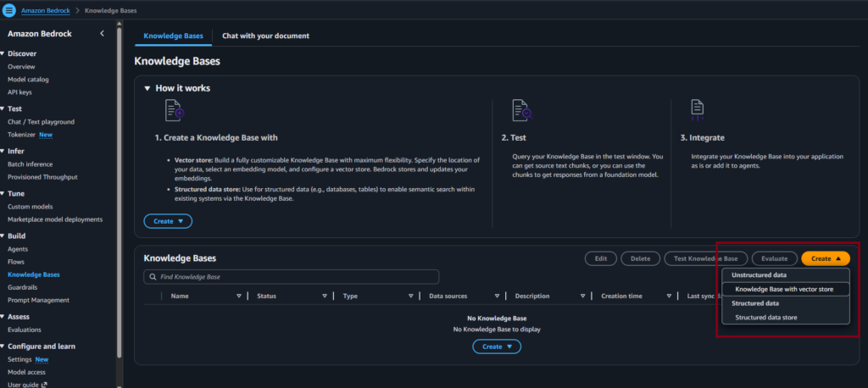
Task: Click the Evaluate button
Action: coord(775,258)
